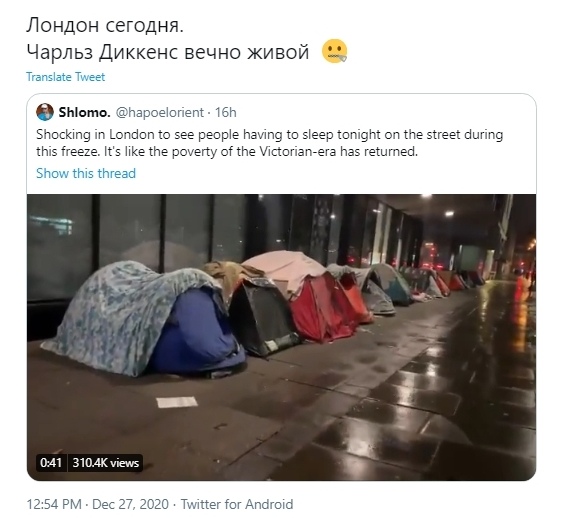The image size is (564, 518).
Task: Click the zipper-mouth emoji in tweet
Action: pyautogui.click(x=335, y=51)
